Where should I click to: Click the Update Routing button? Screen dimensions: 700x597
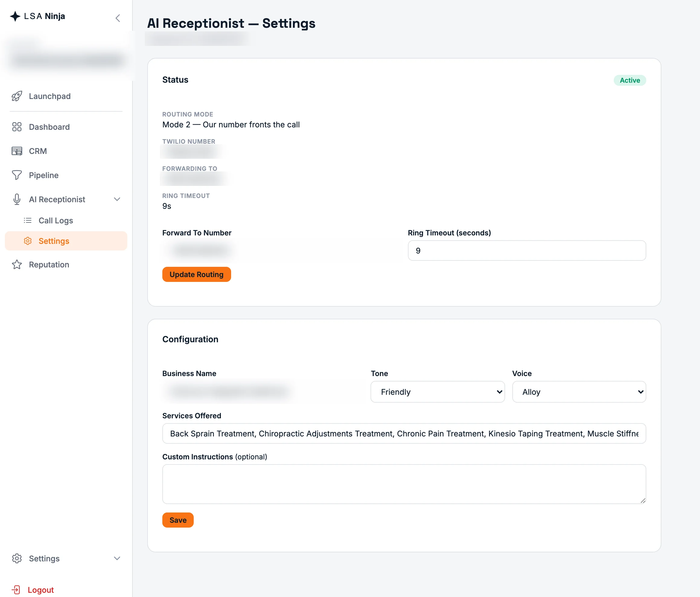[197, 274]
